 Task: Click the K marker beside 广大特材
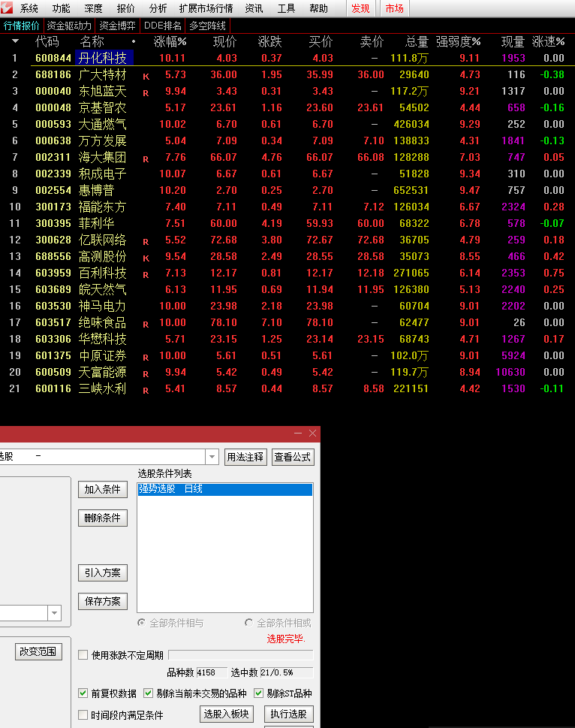[146, 77]
